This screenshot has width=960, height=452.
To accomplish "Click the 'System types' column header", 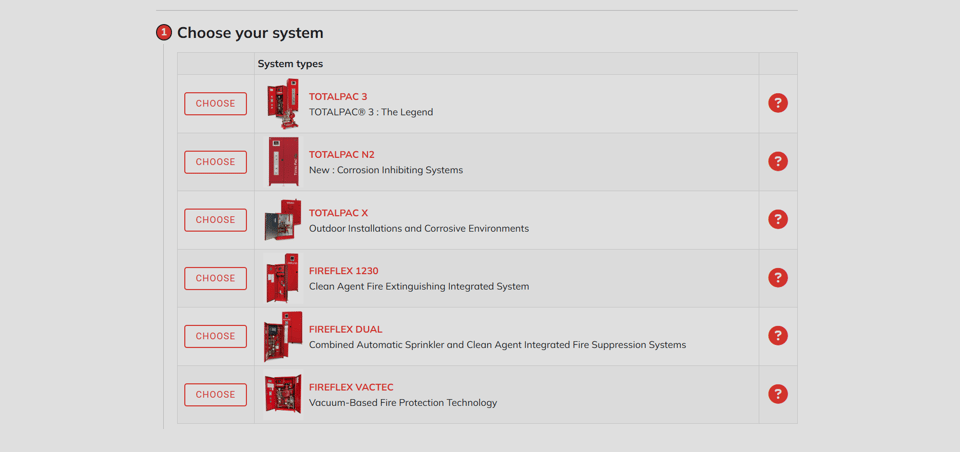I will click(290, 64).
